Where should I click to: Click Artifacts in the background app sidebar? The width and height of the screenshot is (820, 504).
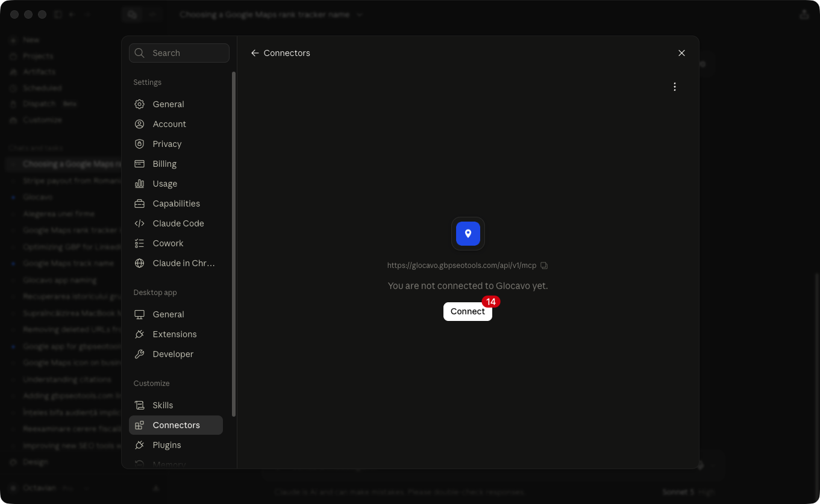(x=39, y=72)
